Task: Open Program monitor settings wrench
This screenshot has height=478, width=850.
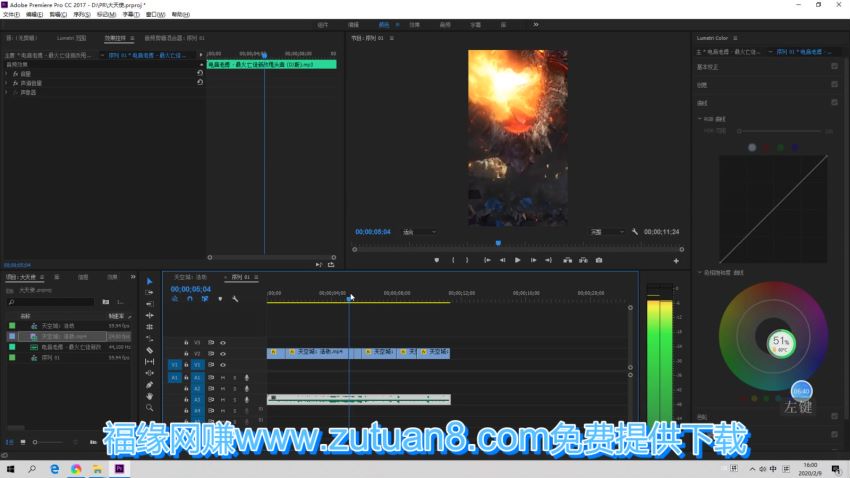Action: (635, 232)
